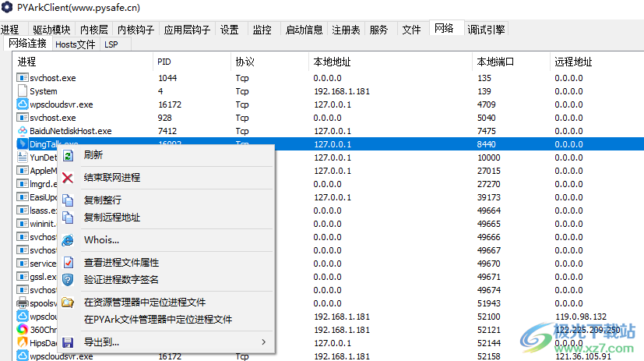Click the gssl.exe process icon

[x=22, y=276]
